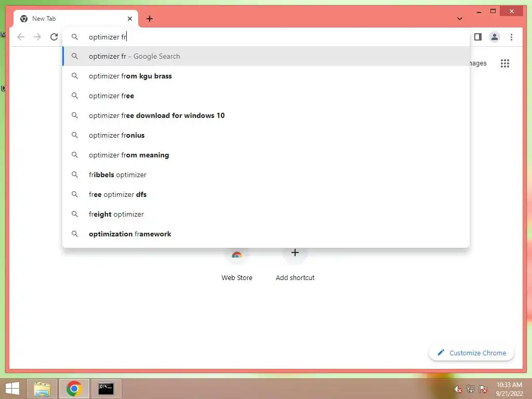Open the Google apps grid
The image size is (532, 399).
(505, 63)
